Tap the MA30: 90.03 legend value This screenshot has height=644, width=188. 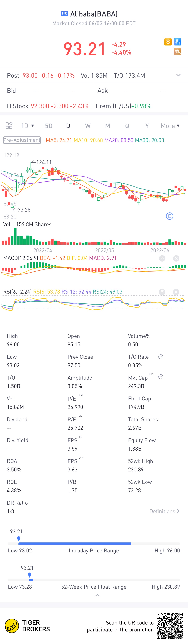[149, 140]
